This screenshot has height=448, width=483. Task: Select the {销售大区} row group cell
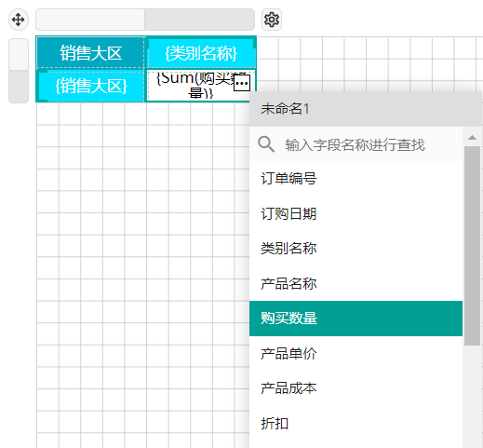click(x=91, y=86)
